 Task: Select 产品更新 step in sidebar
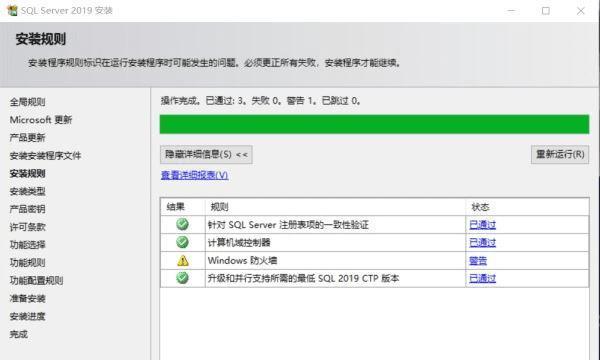tap(27, 138)
